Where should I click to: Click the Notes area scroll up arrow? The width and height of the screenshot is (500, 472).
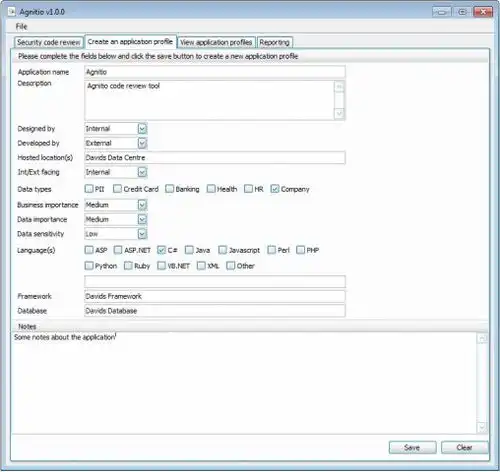click(482, 338)
